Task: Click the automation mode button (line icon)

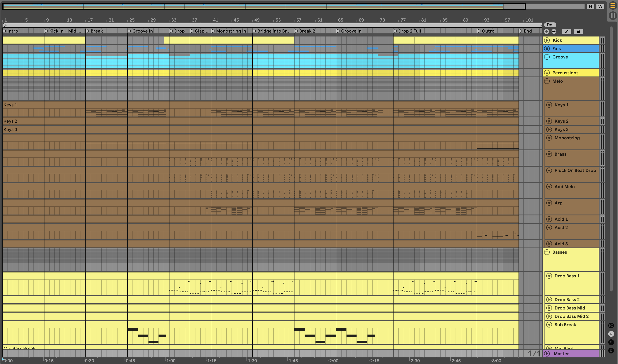Action: tap(566, 31)
